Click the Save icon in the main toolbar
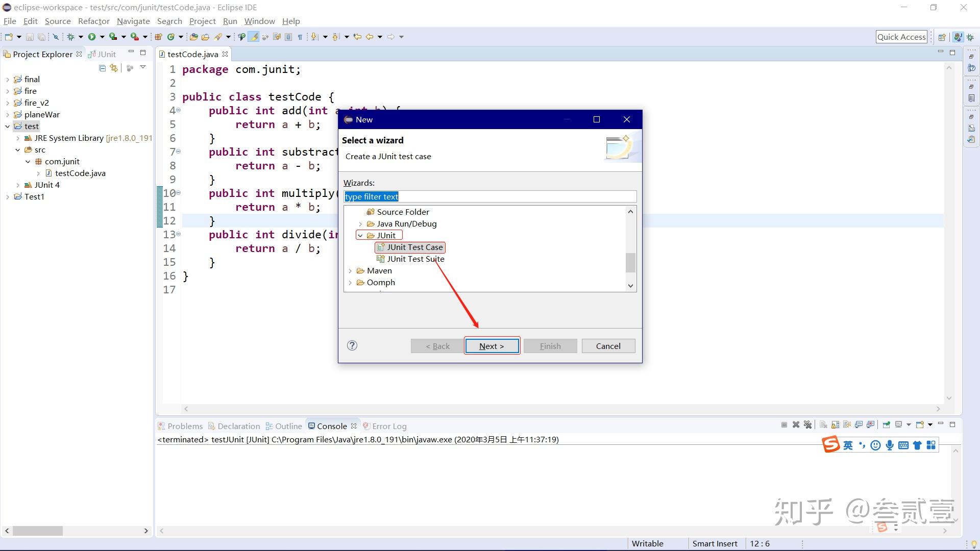This screenshot has height=551, width=980. [30, 37]
